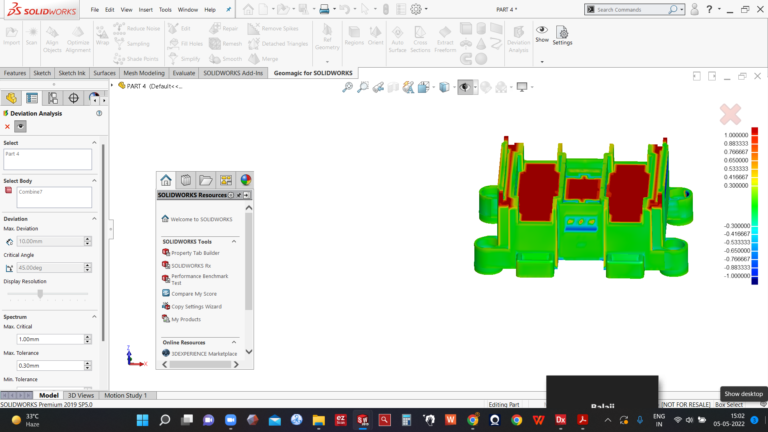The height and width of the screenshot is (432, 768).
Task: Open the View Palette task pane tab
Action: tap(226, 180)
